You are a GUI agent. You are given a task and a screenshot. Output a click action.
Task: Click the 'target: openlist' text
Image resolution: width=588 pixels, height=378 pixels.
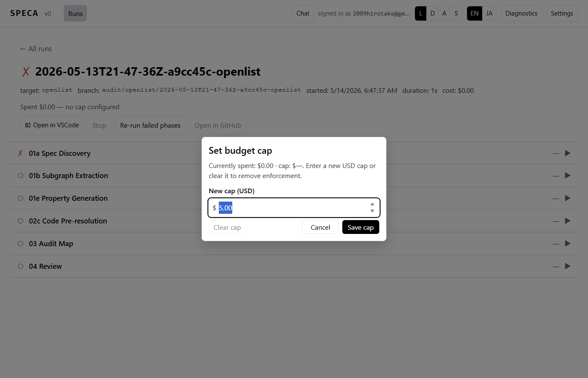[x=46, y=90]
